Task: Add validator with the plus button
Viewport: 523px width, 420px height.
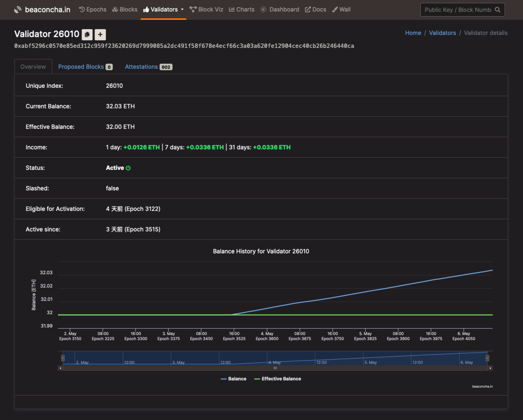Action: [x=100, y=34]
